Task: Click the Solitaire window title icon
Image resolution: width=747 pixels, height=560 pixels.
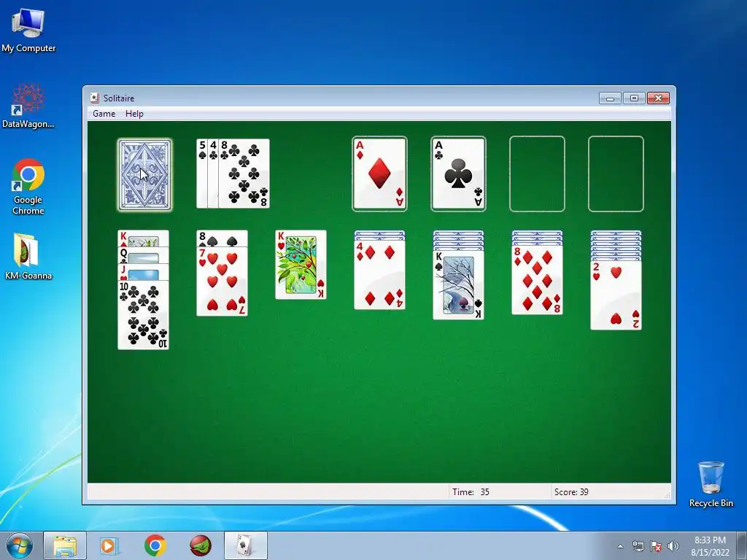Action: (95, 98)
